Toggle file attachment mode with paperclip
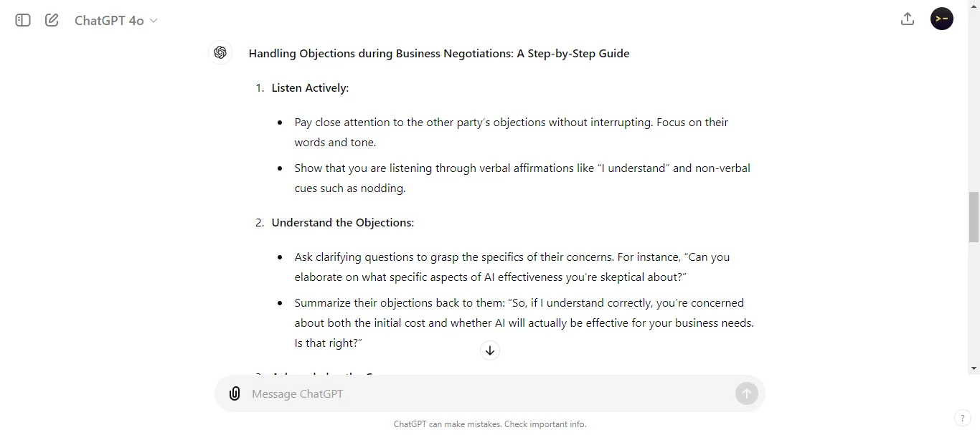This screenshot has width=980, height=435. click(x=235, y=393)
